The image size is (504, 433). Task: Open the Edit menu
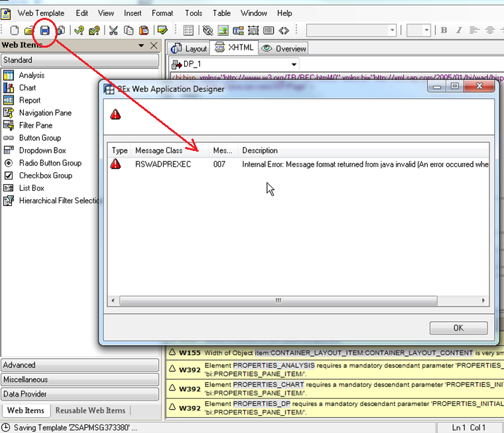(82, 13)
